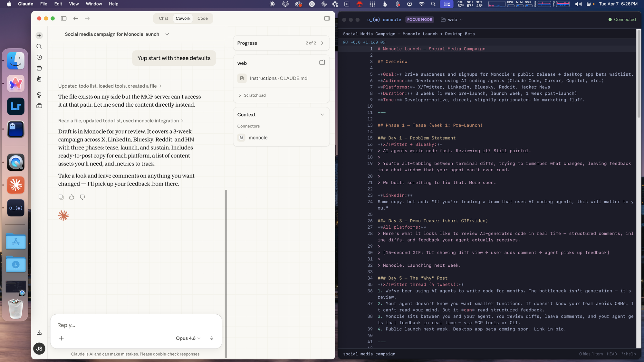The image size is (644, 362).
Task: Start voice input with the microphone icon
Action: 212,338
